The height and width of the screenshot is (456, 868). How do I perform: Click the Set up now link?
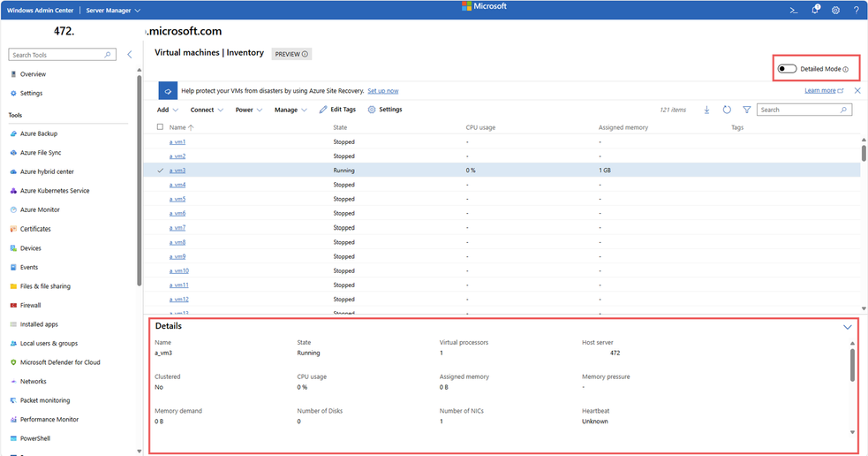pyautogui.click(x=383, y=91)
